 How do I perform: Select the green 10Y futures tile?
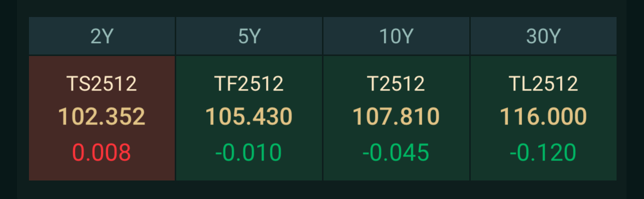396,118
